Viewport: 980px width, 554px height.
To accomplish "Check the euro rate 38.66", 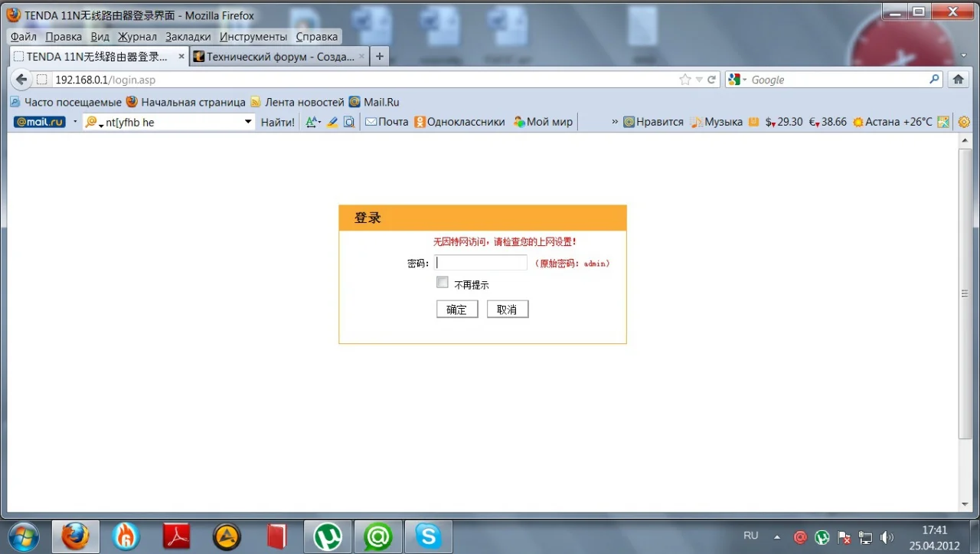I will click(828, 122).
